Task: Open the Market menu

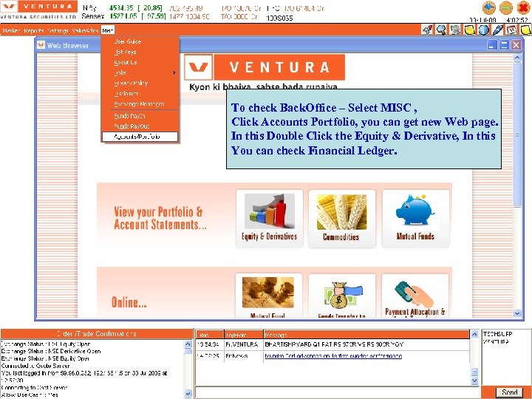Action: (11, 30)
